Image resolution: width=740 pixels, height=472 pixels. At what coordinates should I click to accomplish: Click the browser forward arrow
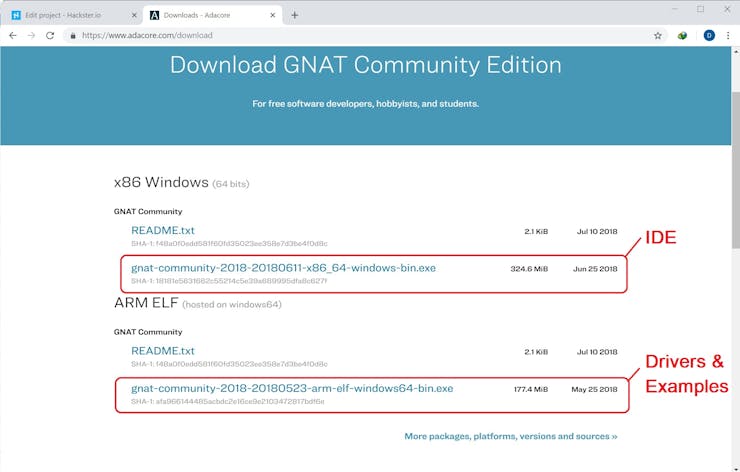point(31,35)
